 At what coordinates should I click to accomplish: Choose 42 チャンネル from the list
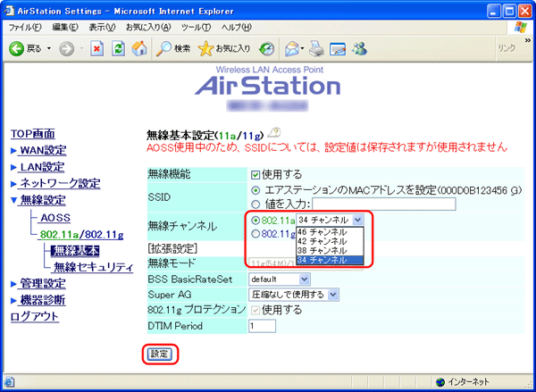(x=330, y=242)
